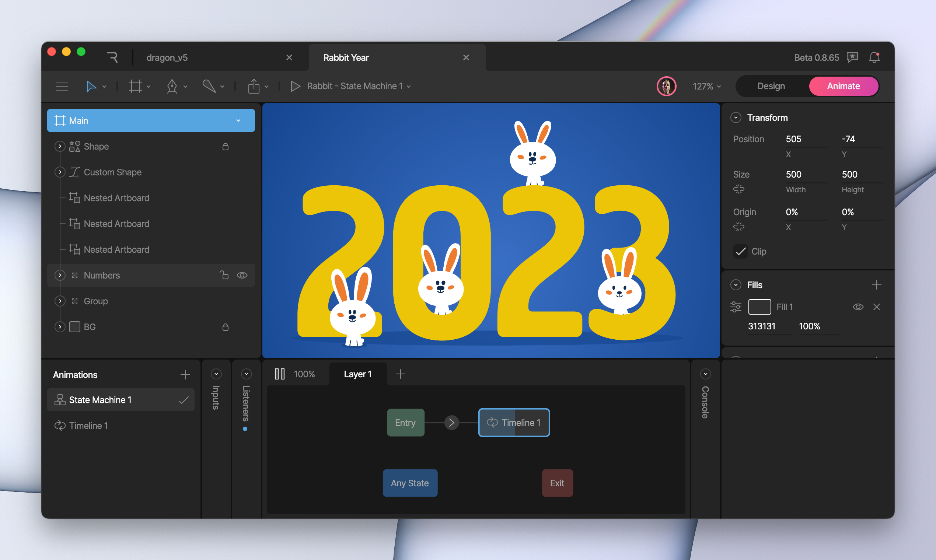
Task: Select Timeline 1 in Animations list
Action: pyautogui.click(x=121, y=426)
